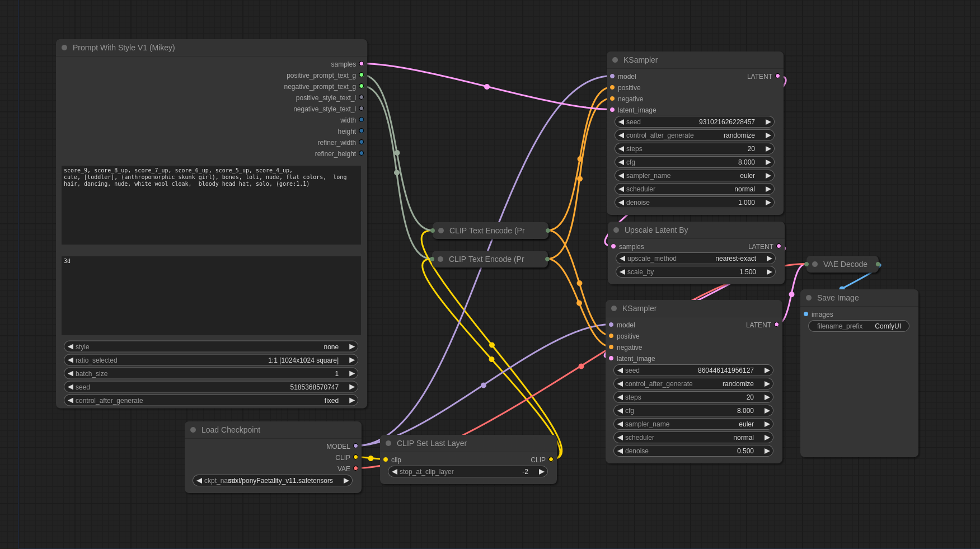Click the clip input port on CLIP Set Last Layer

[x=386, y=459]
